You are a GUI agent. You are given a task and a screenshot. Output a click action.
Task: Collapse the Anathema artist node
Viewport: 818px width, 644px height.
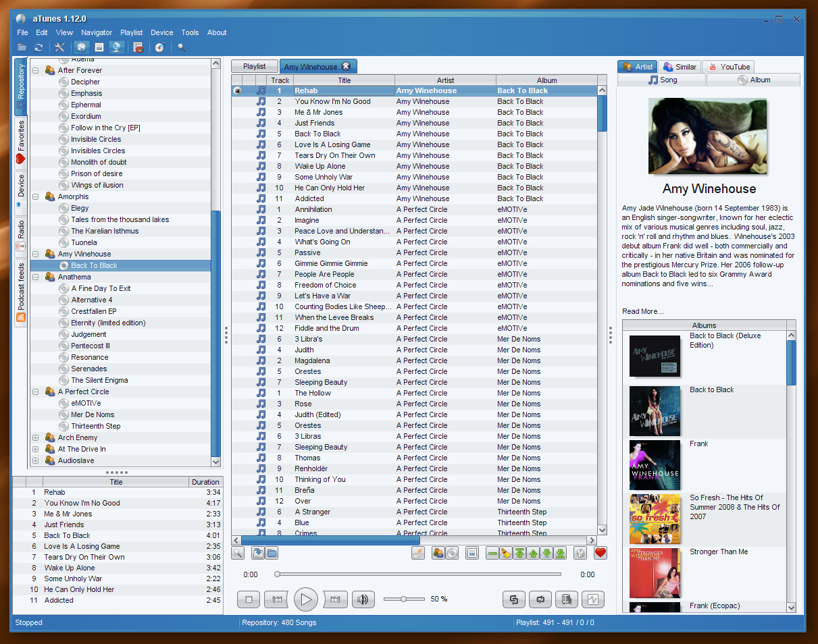pyautogui.click(x=36, y=277)
